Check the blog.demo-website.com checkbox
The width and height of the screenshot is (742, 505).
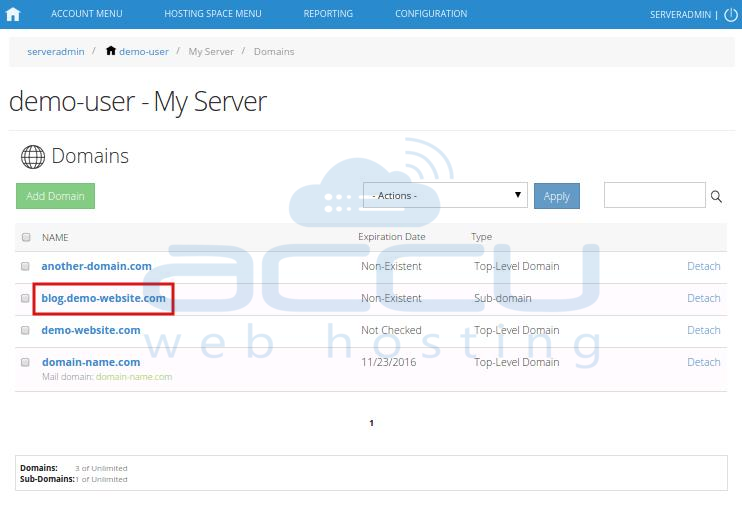point(25,298)
